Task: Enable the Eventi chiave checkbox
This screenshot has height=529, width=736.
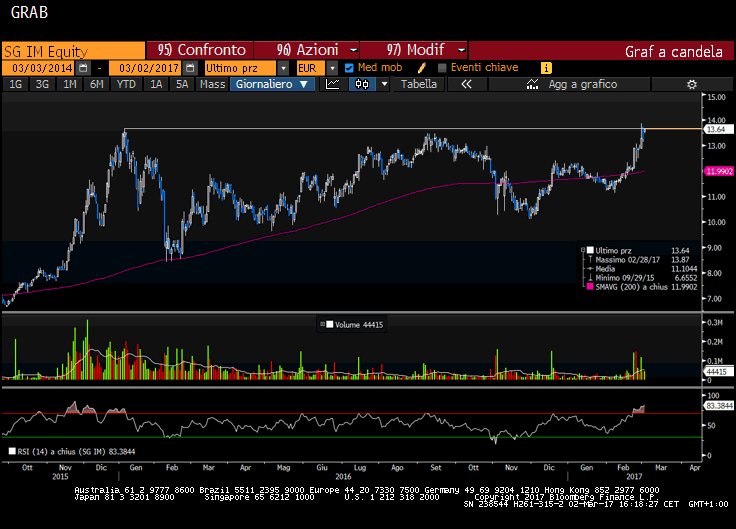Action: point(441,67)
